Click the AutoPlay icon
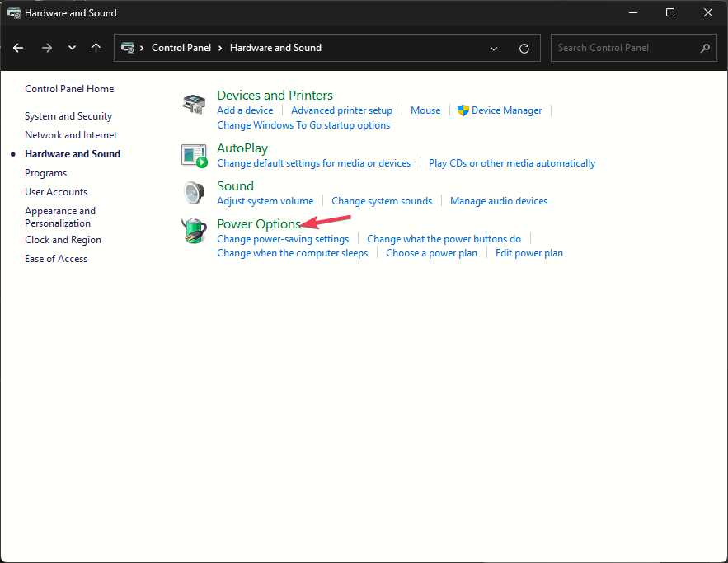Screen dimensions: 728x563 point(193,154)
